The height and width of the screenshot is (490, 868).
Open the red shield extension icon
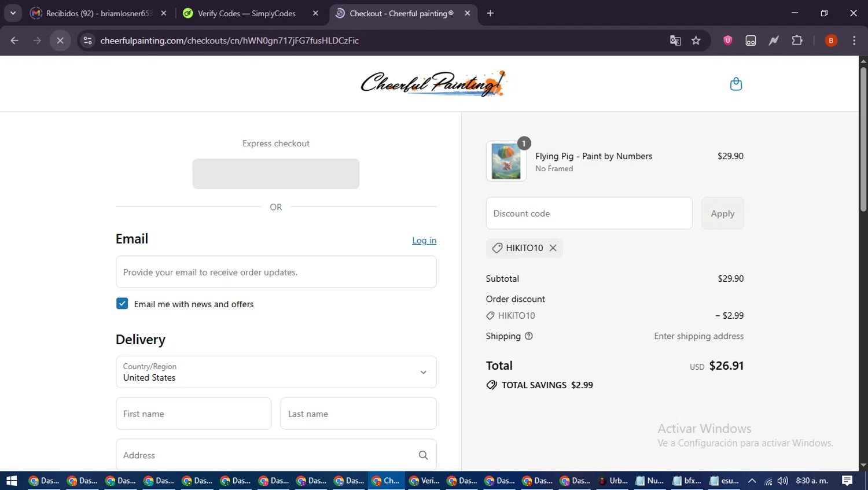728,40
